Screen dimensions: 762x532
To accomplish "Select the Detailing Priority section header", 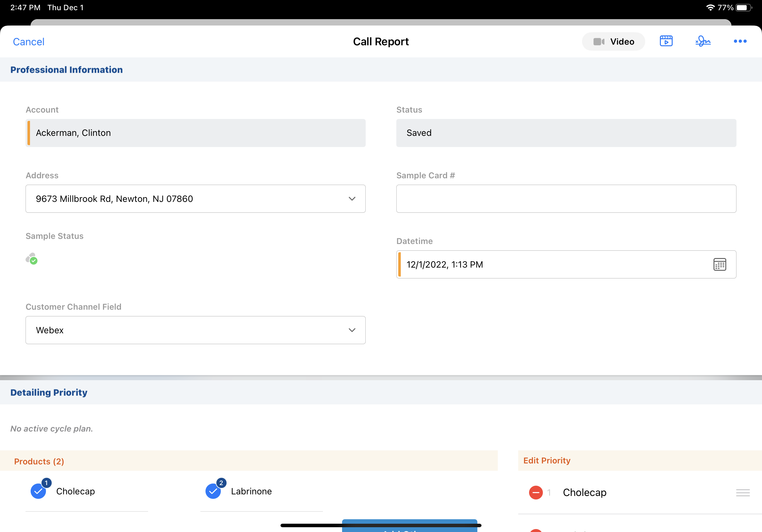I will click(49, 392).
